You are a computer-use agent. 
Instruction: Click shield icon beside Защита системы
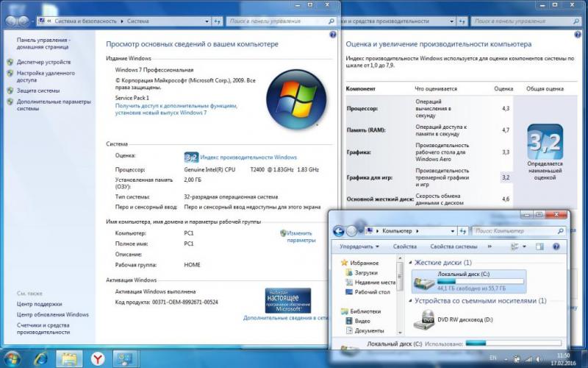tap(10, 91)
